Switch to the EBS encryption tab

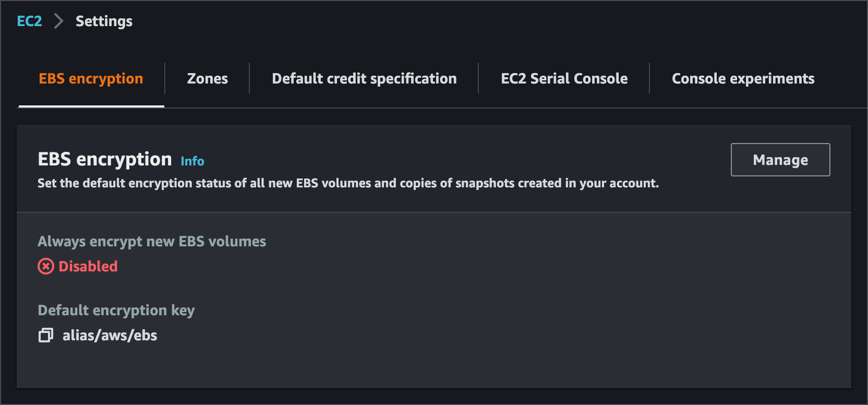pos(90,78)
